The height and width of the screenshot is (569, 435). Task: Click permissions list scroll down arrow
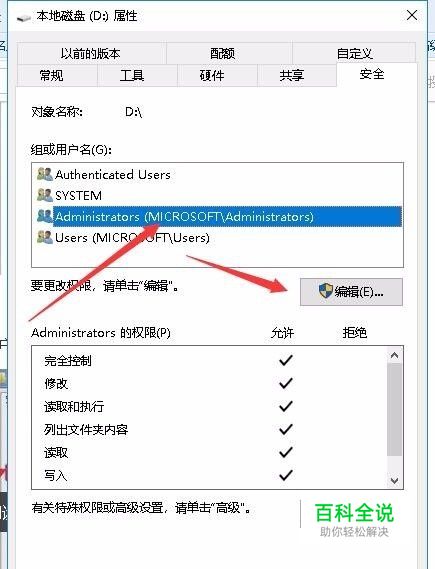pyautogui.click(x=394, y=481)
